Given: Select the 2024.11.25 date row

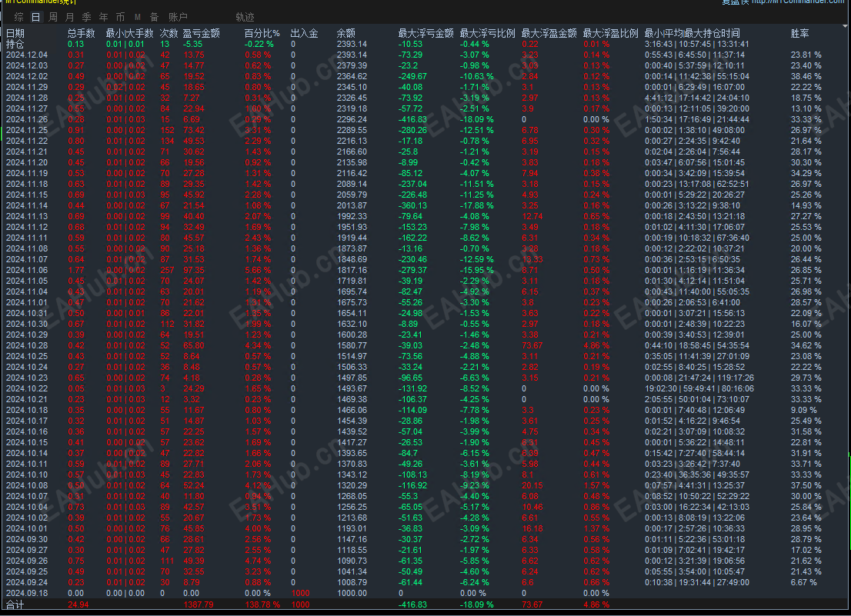Looking at the screenshot, I should [x=27, y=130].
